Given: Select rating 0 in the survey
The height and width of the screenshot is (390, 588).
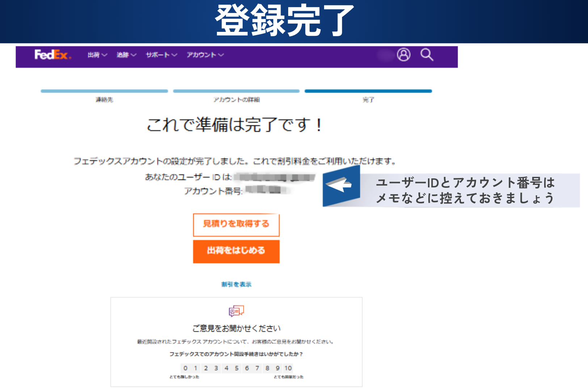Looking at the screenshot, I should click(185, 368).
